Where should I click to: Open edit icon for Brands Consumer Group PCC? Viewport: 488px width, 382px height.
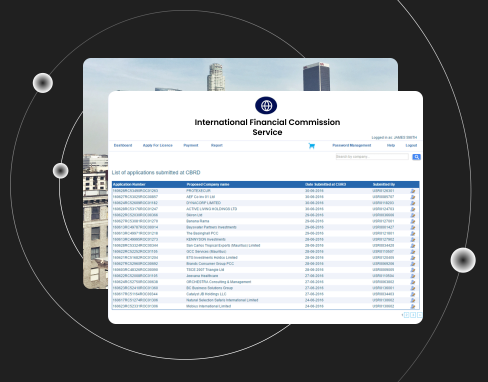pyautogui.click(x=413, y=264)
